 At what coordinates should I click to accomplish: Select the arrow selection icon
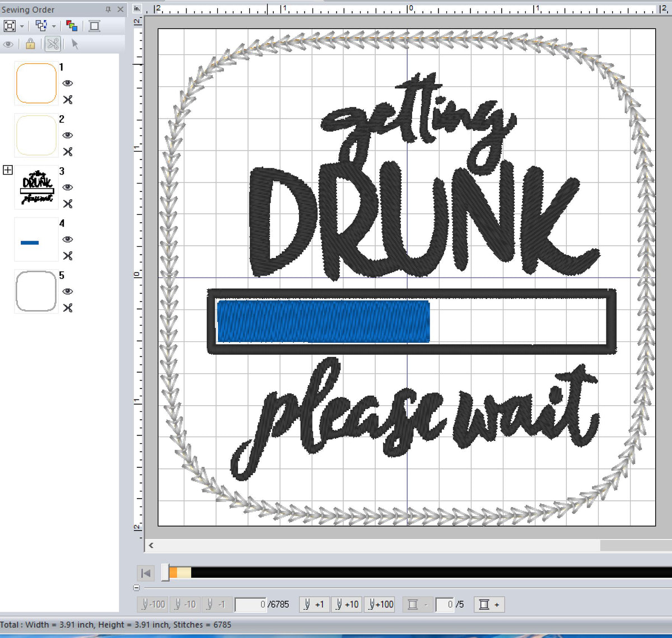(x=76, y=44)
